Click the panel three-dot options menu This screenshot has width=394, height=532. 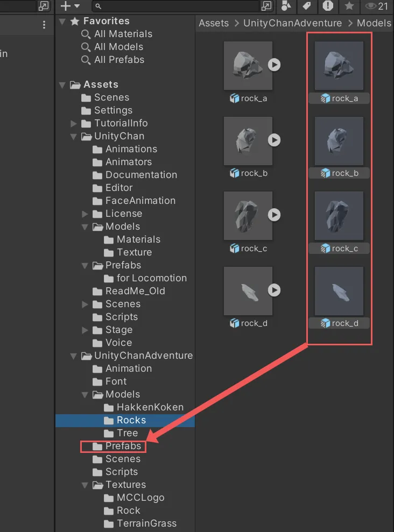(44, 25)
